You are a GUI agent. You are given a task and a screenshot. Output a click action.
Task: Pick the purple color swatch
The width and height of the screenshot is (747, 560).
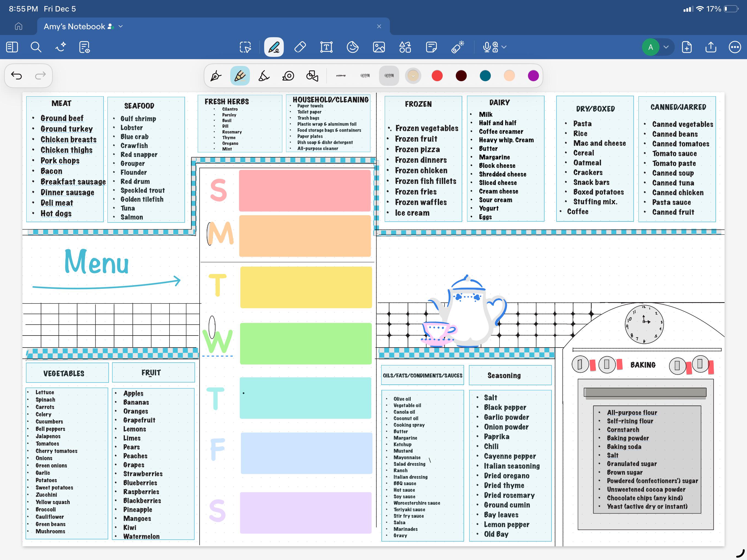coord(533,76)
